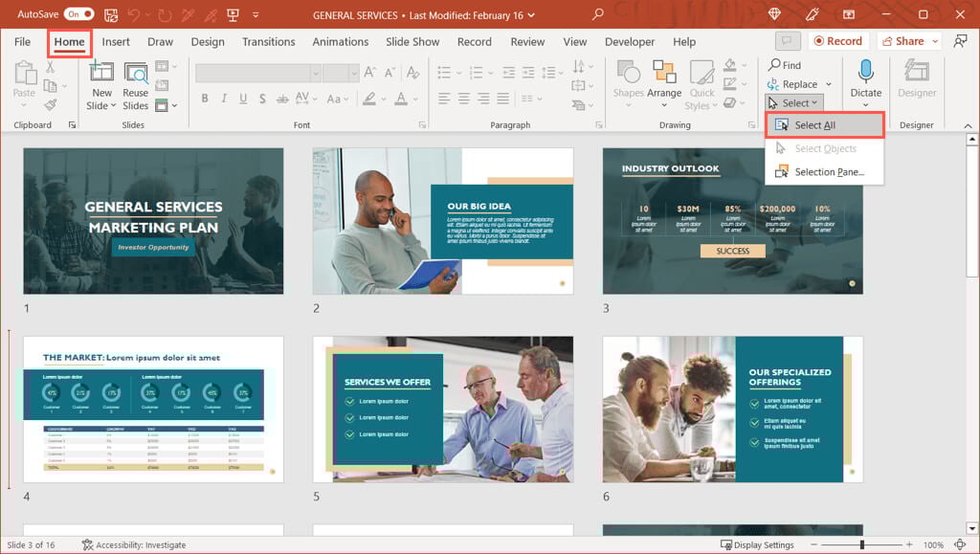Toggle the AutoSave switch

pyautogui.click(x=78, y=14)
